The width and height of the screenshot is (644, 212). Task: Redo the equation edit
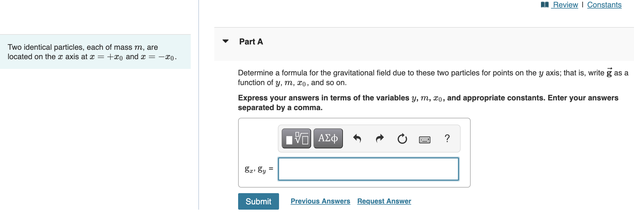click(x=380, y=138)
